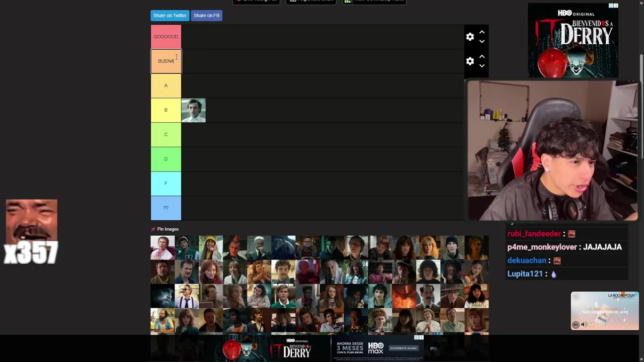Click the B tier label
Viewport: 644px width, 362px height.
pyautogui.click(x=166, y=110)
